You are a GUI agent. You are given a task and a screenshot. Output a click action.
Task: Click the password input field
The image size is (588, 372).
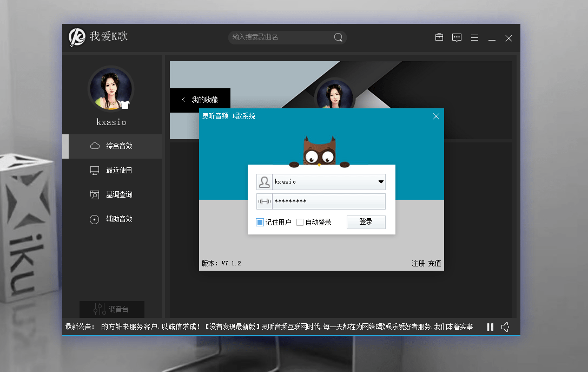coord(328,201)
